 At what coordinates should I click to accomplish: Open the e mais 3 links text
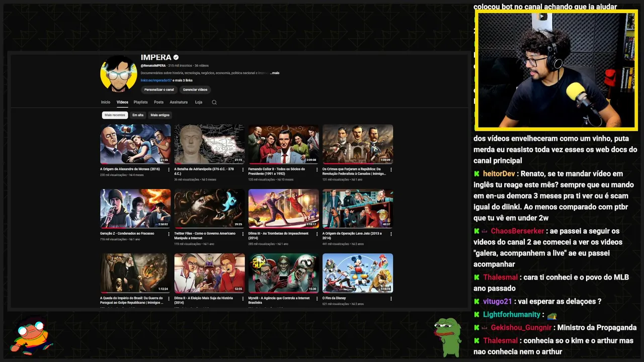pyautogui.click(x=183, y=80)
